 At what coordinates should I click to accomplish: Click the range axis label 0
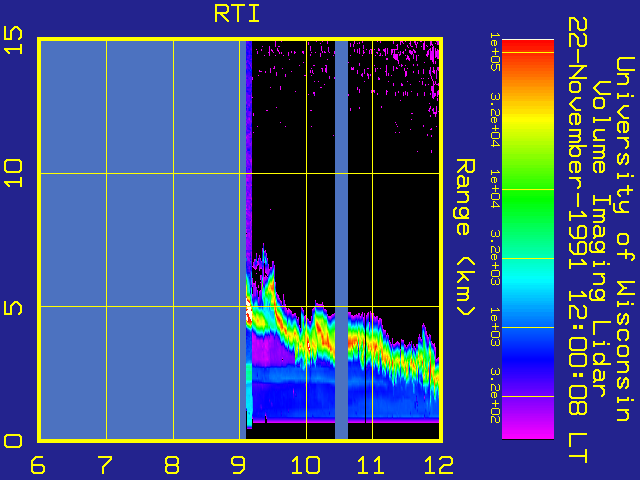pyautogui.click(x=13, y=441)
